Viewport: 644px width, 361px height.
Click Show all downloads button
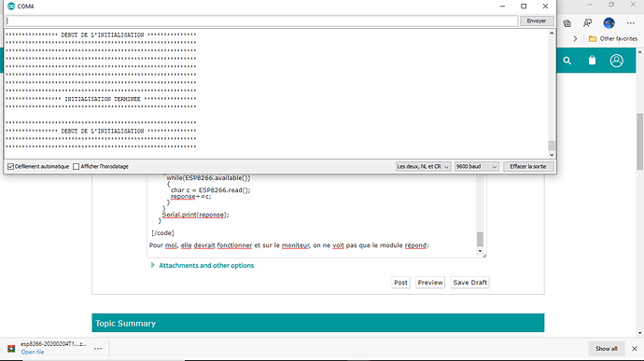click(x=607, y=348)
